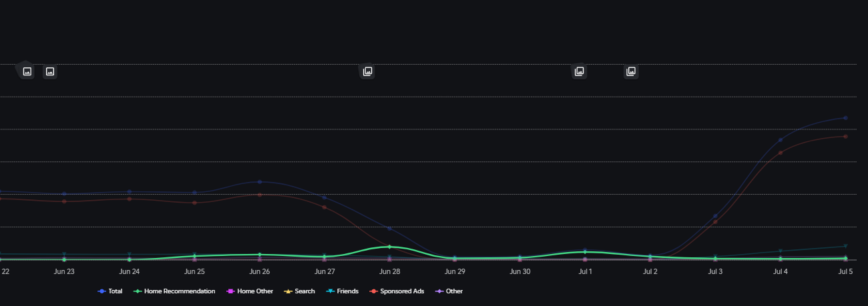Screen dimensions: 868x306
Task: Click the "Jul 4" axis label
Action: (780, 272)
